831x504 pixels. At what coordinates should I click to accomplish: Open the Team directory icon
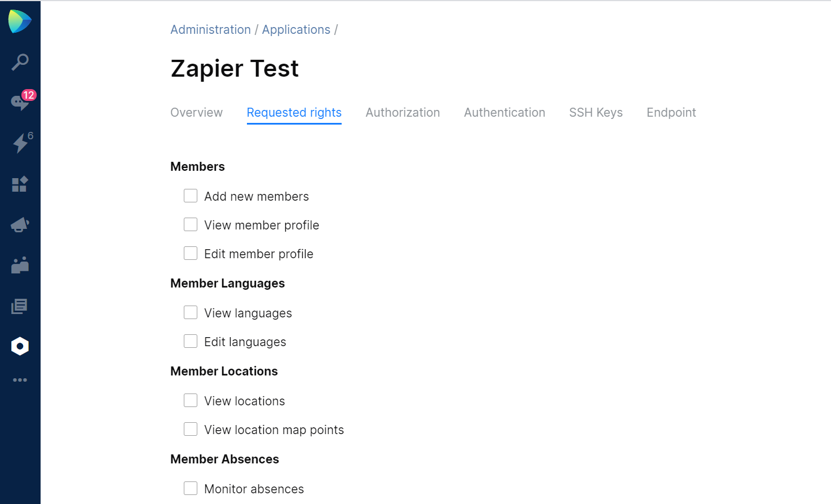(20, 266)
